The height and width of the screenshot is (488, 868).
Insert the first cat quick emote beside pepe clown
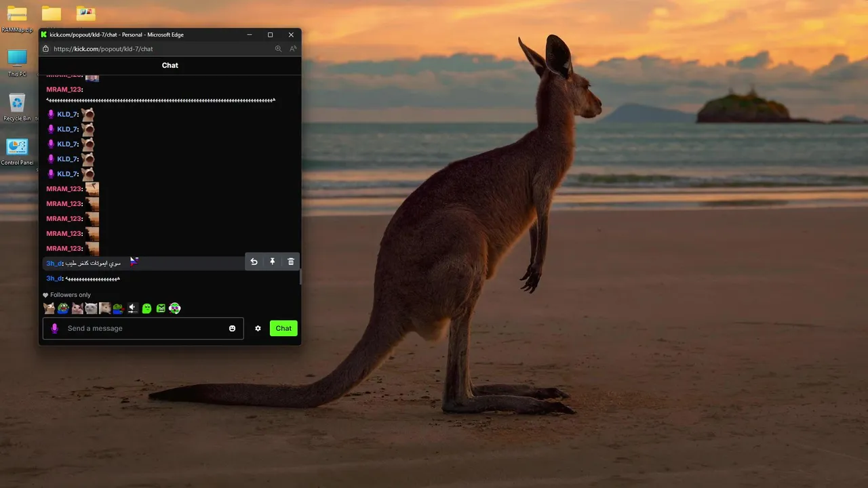pos(49,308)
